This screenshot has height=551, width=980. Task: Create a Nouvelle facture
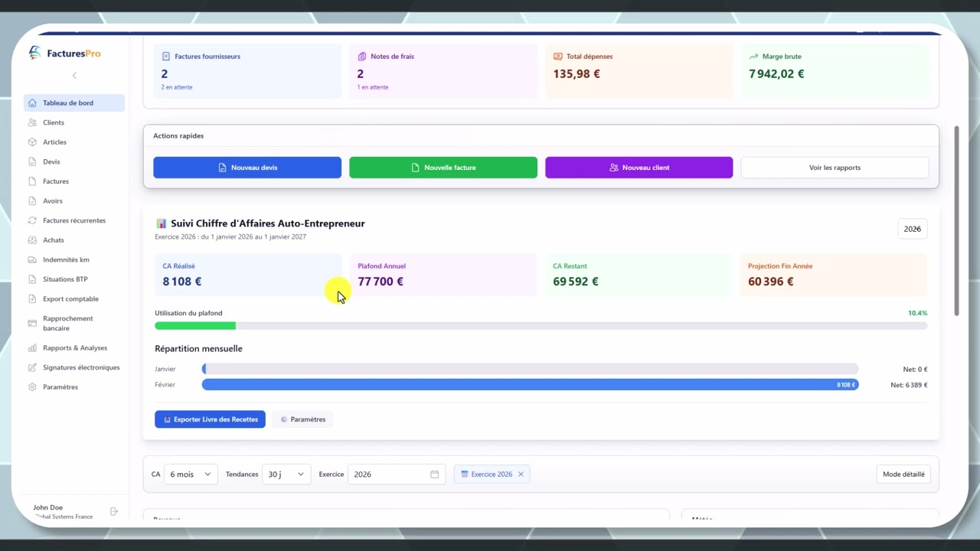point(443,168)
